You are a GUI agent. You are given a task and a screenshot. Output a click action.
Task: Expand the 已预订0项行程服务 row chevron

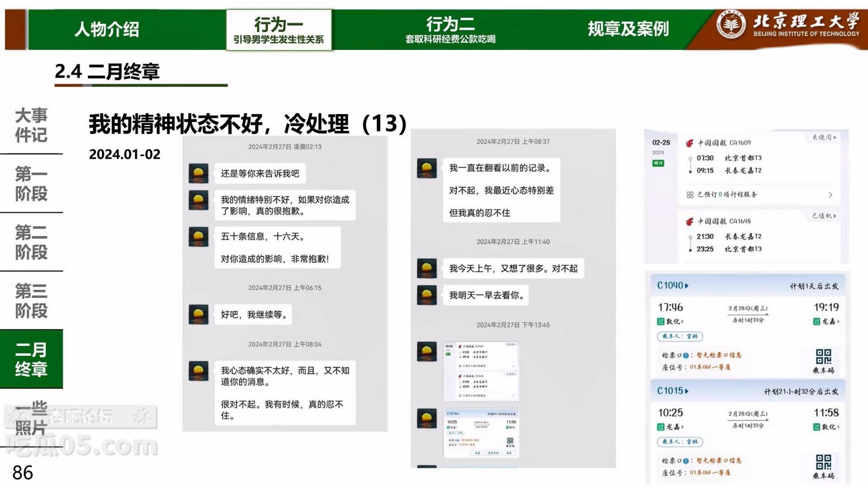(x=830, y=195)
